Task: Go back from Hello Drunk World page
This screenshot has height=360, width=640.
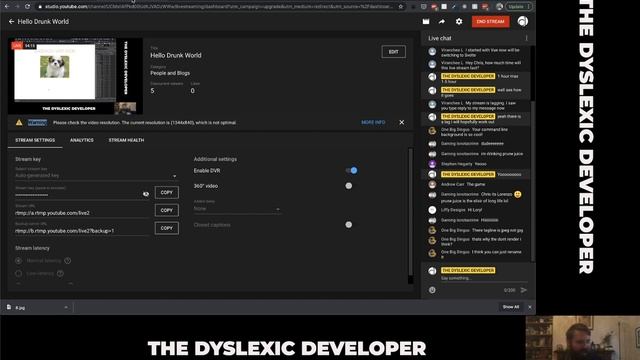Action: (x=11, y=22)
